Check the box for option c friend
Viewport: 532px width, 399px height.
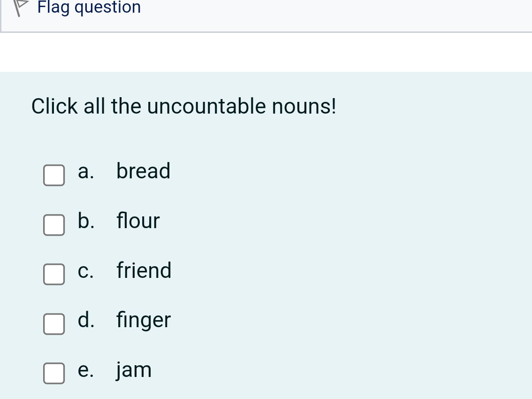click(54, 275)
